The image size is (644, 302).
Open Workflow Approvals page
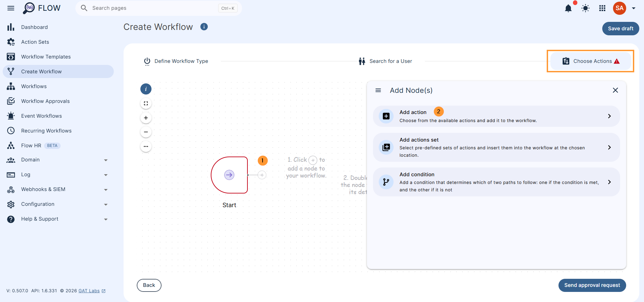[58, 101]
